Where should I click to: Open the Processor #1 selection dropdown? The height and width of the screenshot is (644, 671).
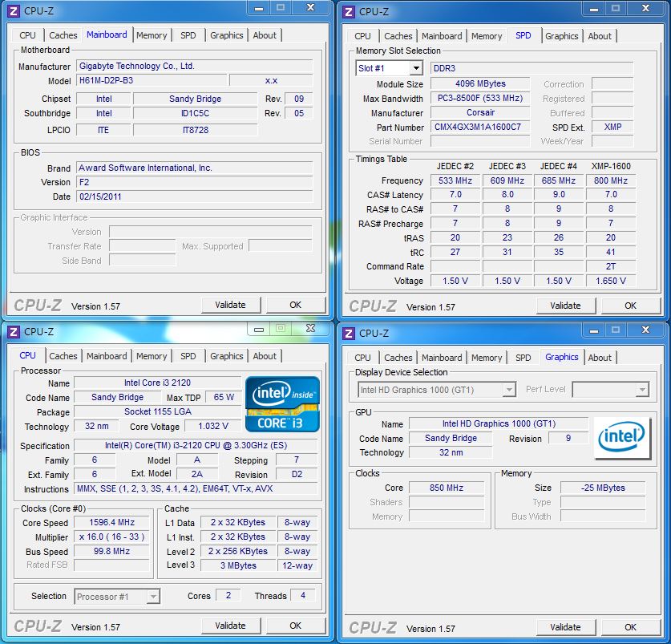click(153, 597)
